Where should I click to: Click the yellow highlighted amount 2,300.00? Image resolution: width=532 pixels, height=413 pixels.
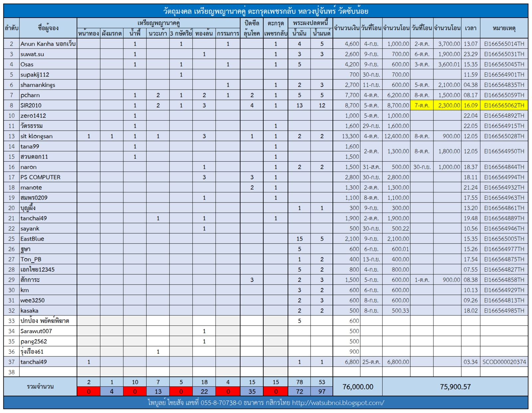[447, 105]
